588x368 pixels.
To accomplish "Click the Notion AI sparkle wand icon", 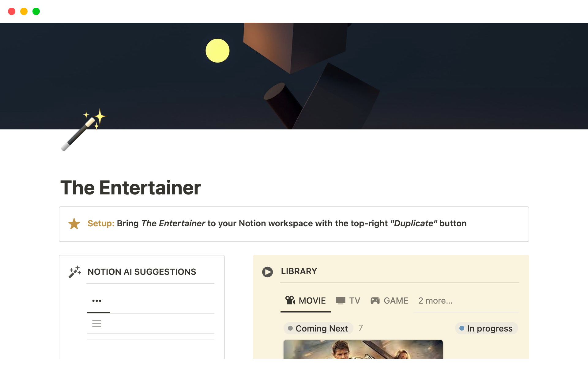I will click(75, 272).
